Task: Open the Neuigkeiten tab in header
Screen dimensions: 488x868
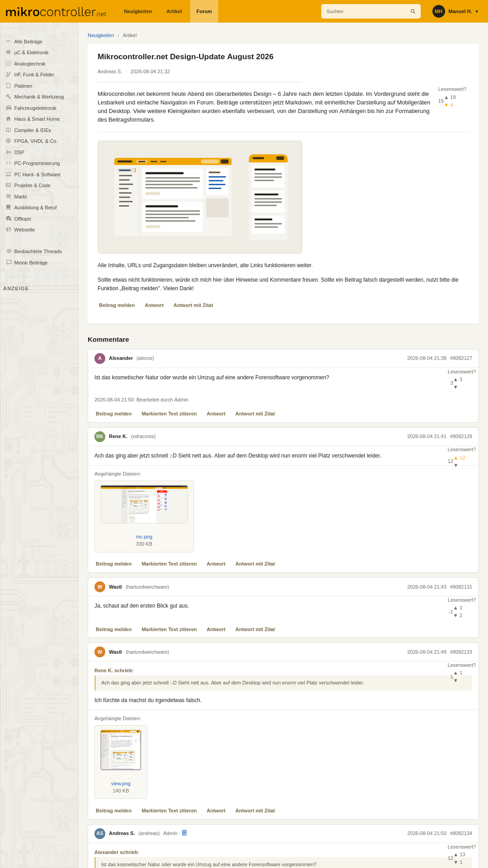Action: pos(138,11)
